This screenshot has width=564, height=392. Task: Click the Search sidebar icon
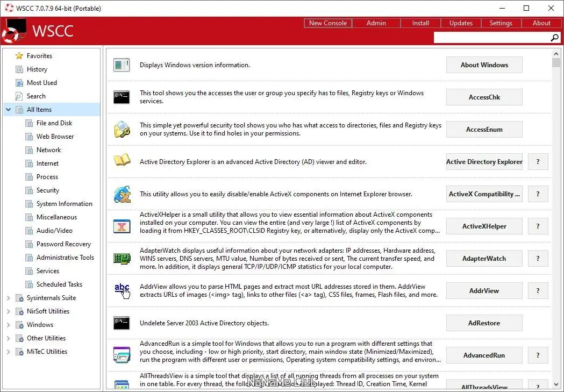[19, 96]
